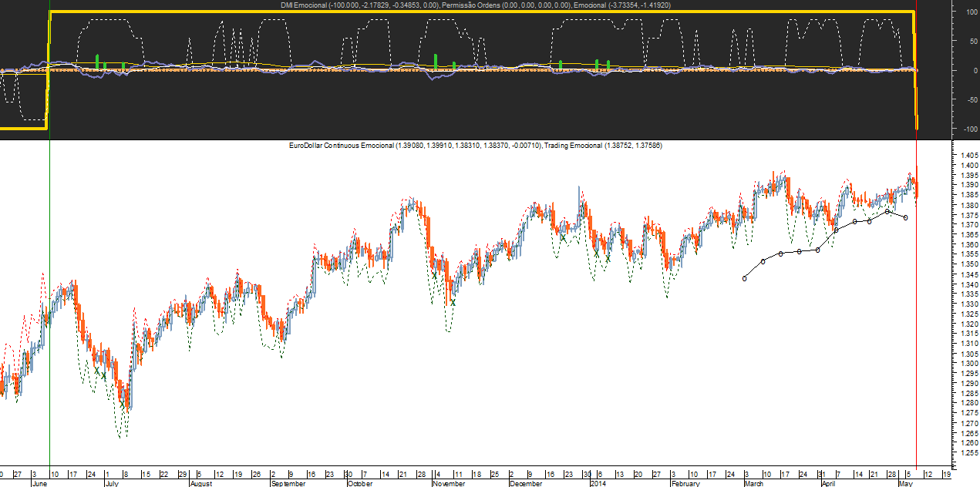980x487 pixels.
Task: Click the green X marker in late December
Action: [x=563, y=238]
